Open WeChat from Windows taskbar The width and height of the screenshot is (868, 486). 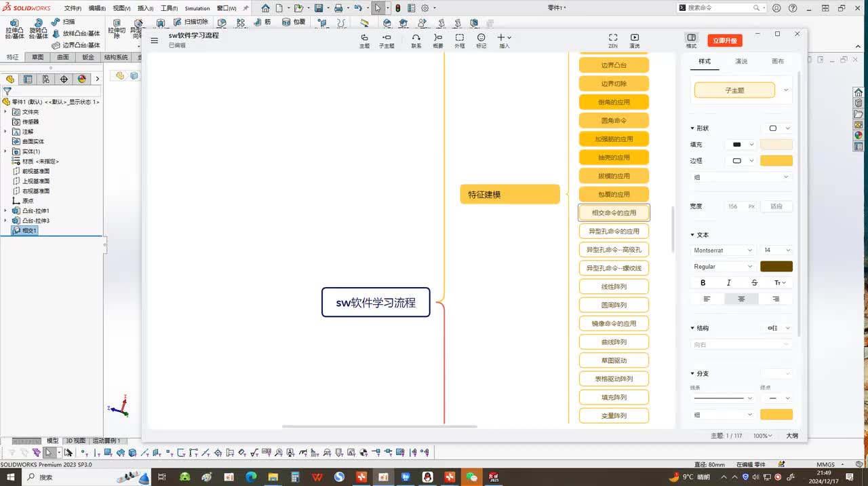pyautogui.click(x=471, y=477)
